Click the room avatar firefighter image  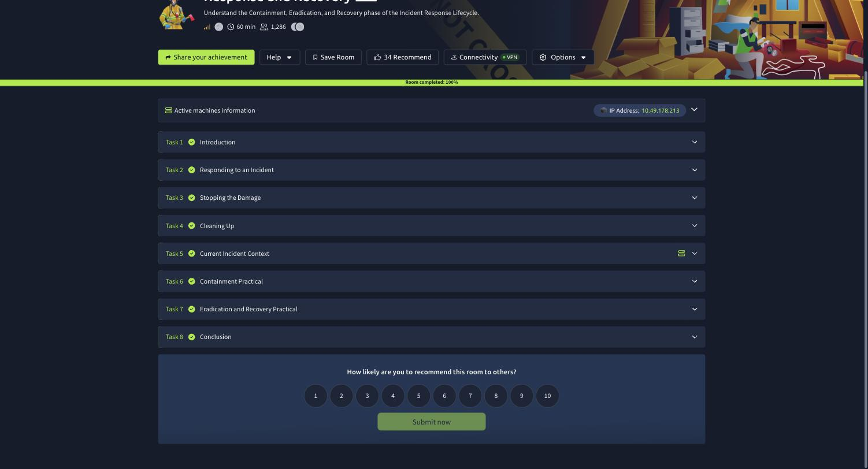177,14
